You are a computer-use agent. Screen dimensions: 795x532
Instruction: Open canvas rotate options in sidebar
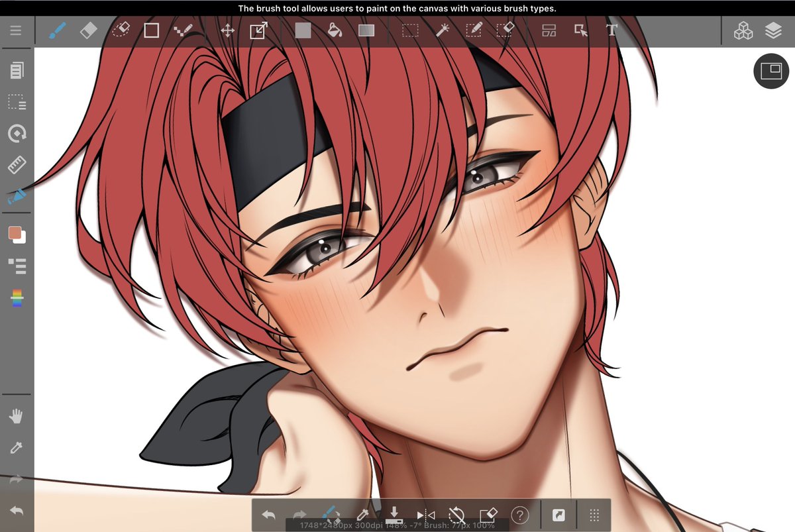[x=17, y=134]
